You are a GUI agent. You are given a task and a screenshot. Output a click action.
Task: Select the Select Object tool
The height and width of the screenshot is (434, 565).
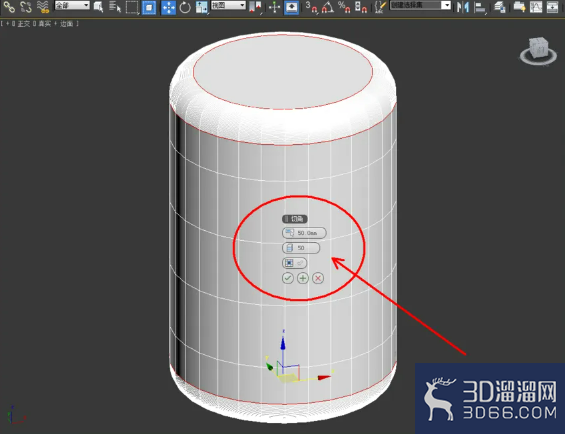(98, 6)
